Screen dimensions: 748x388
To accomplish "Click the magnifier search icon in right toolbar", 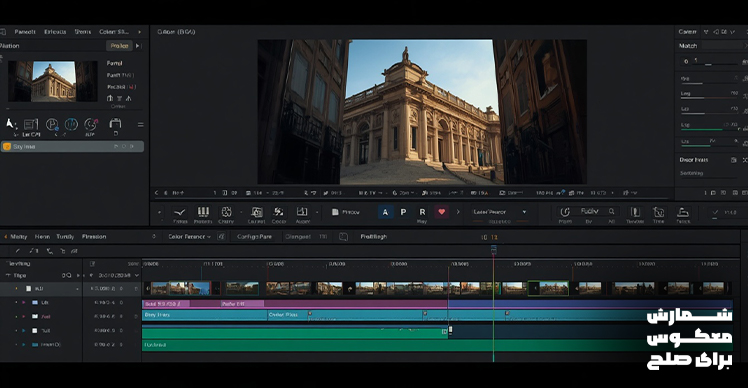I will 612,211.
